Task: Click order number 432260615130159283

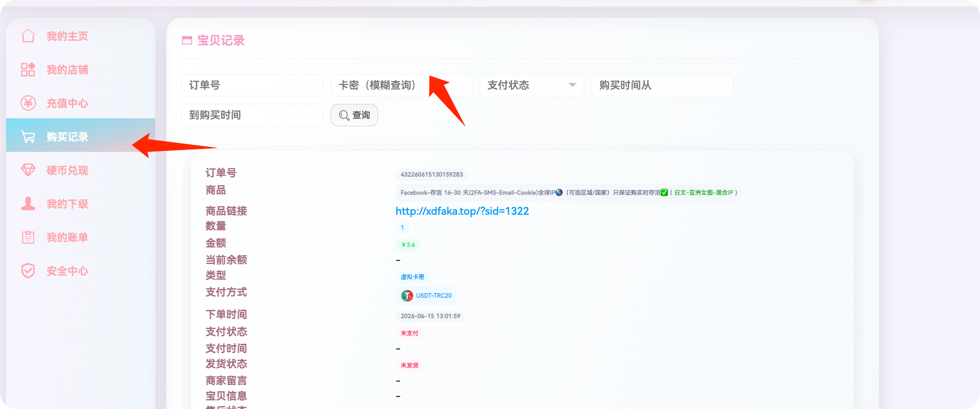Action: click(x=432, y=175)
